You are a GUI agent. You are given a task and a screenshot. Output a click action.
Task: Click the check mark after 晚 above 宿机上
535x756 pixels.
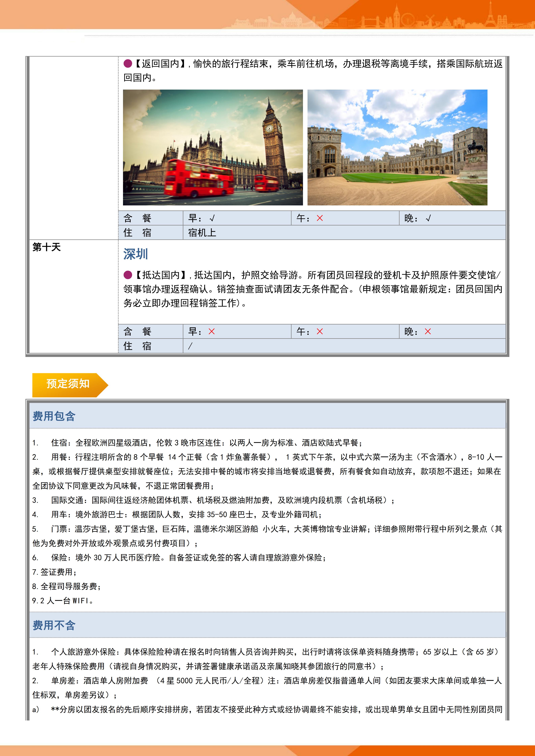[428, 218]
